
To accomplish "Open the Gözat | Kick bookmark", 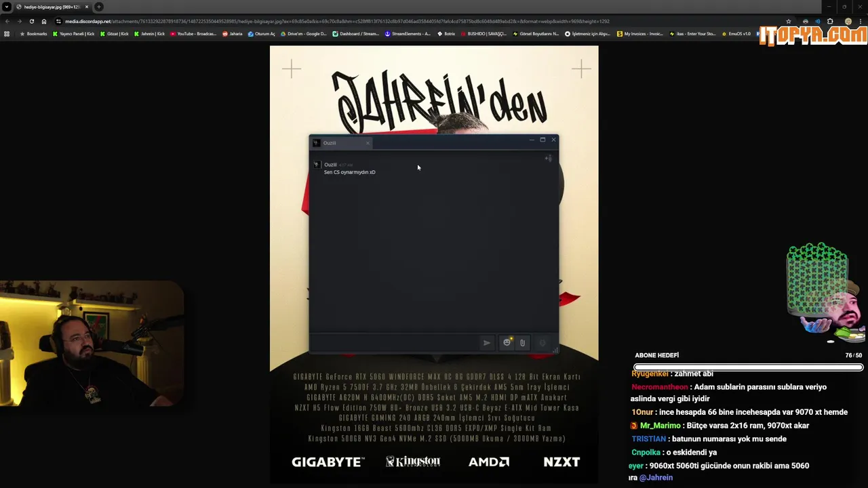I will point(115,33).
